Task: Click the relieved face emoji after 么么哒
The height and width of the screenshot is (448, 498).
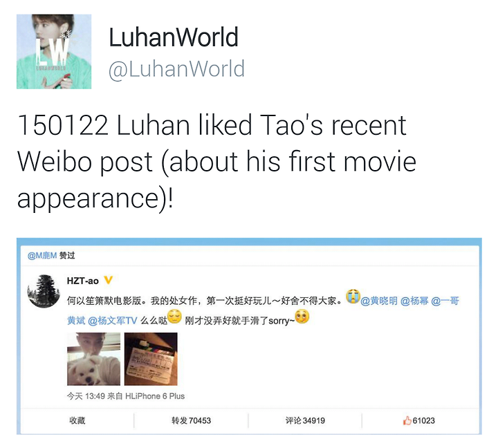Action: (174, 317)
